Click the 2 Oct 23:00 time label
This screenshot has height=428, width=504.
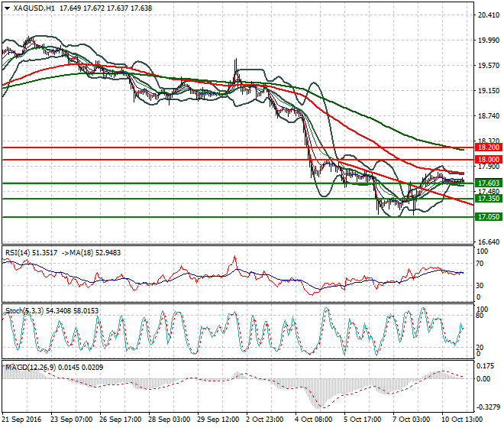265,420
